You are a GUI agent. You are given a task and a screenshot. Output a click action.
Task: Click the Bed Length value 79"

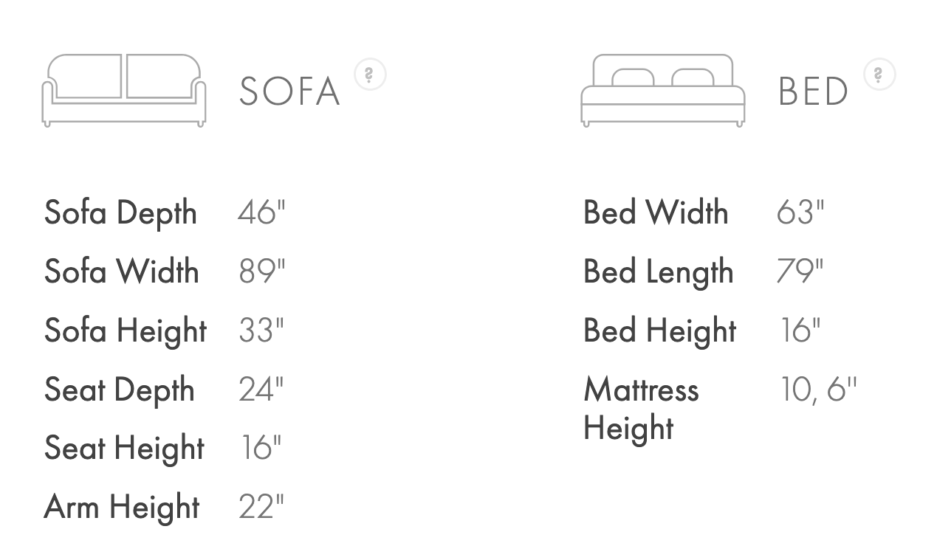[800, 272]
